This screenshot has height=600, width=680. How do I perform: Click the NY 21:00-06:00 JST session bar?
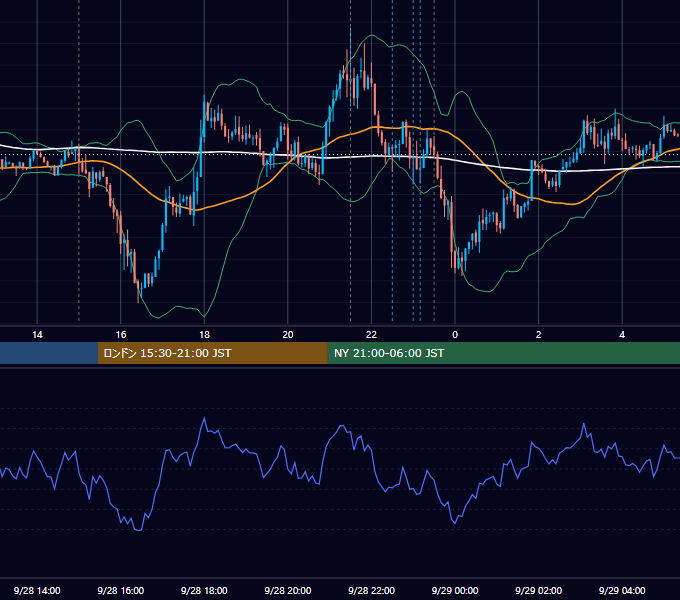503,353
